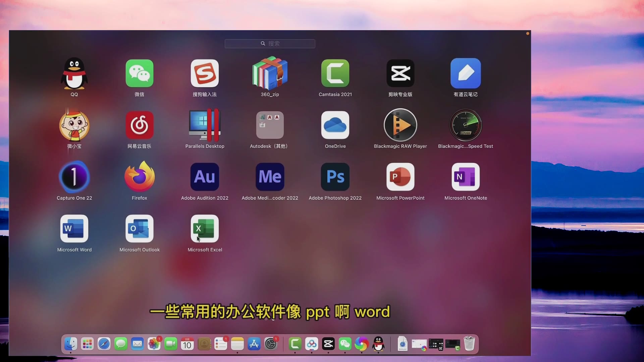Open the Trash from the Dock

point(469,344)
